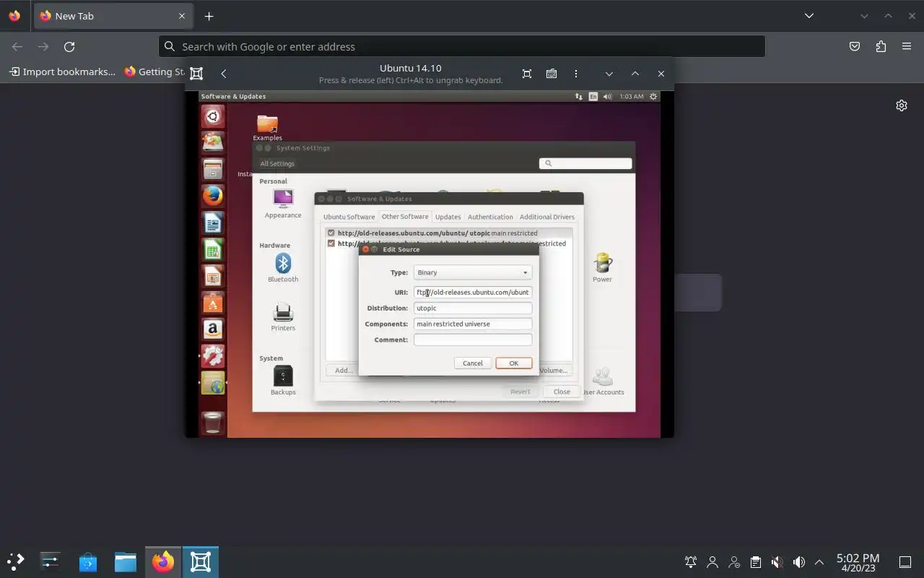Open the Type Binary dropdown
The height and width of the screenshot is (578, 924).
tap(473, 272)
